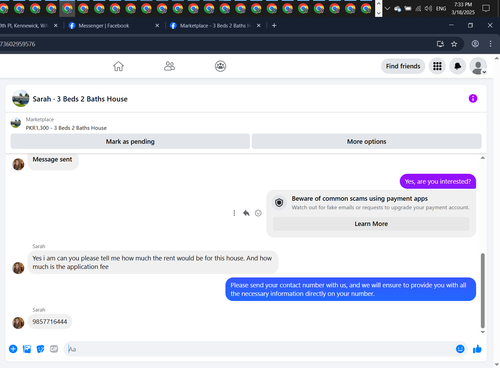Click the conversation scrollbar thumb
The image size is (500, 368).
[x=483, y=290]
